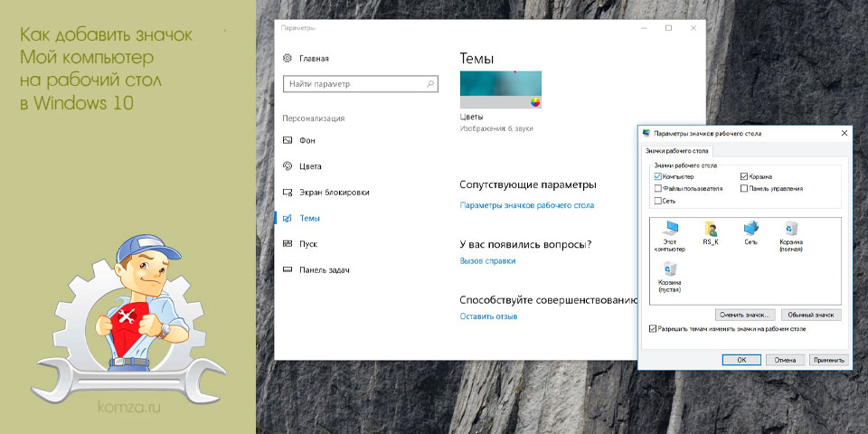Enable the Сеть checkbox
The image size is (868, 434).
coord(657,201)
